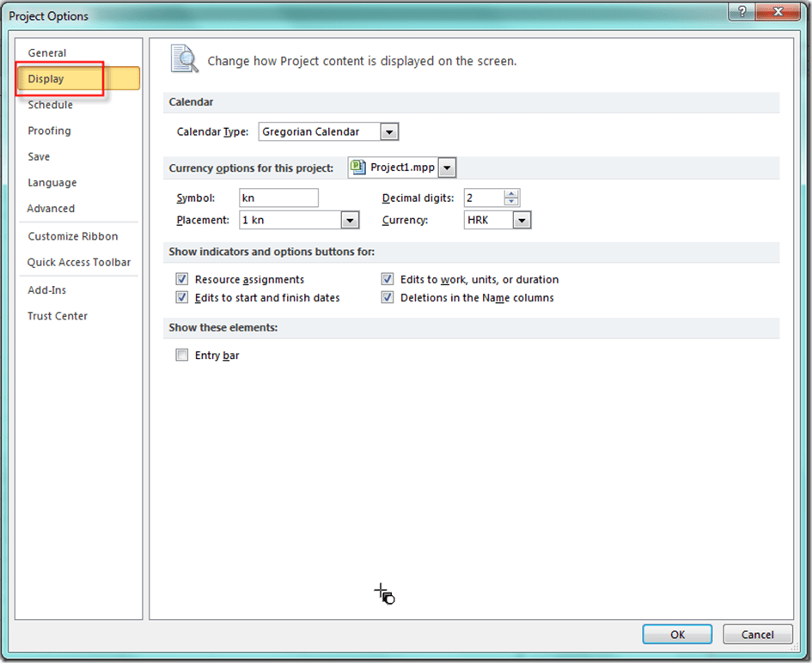
Task: Toggle Resource assignments checkbox
Action: point(182,279)
